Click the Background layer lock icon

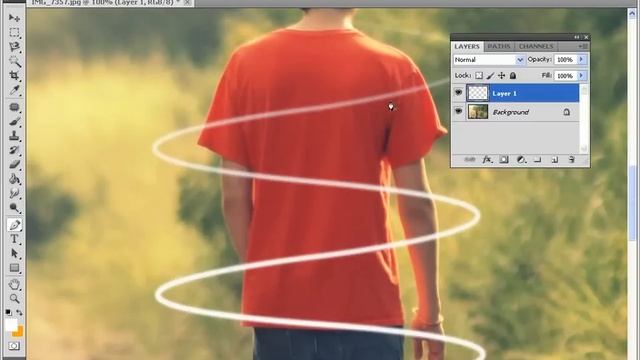[567, 111]
